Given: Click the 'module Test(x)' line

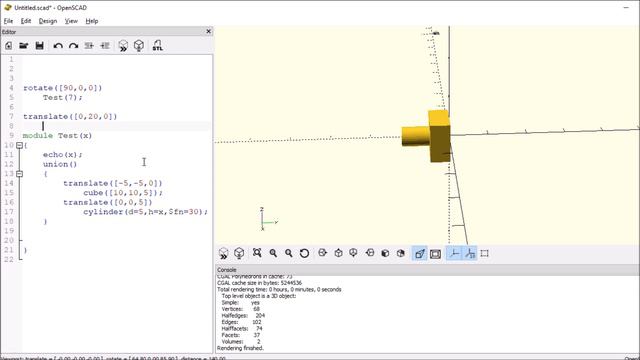Looking at the screenshot, I should (x=58, y=136).
